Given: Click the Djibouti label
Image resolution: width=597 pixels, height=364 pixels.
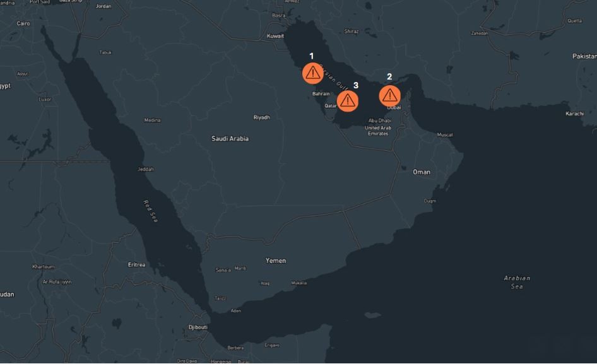Looking at the screenshot, I should click(198, 327).
